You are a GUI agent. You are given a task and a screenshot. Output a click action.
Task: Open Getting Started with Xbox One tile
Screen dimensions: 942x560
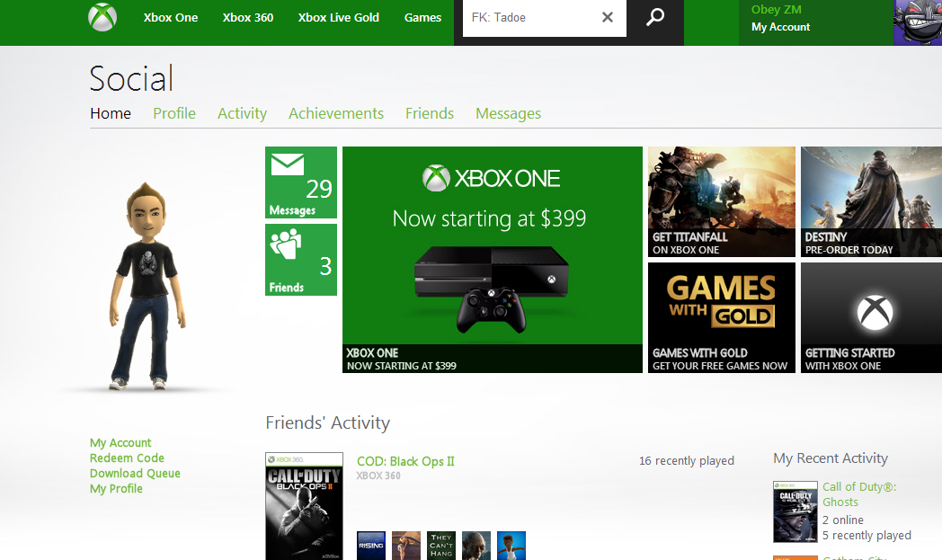[x=871, y=318]
